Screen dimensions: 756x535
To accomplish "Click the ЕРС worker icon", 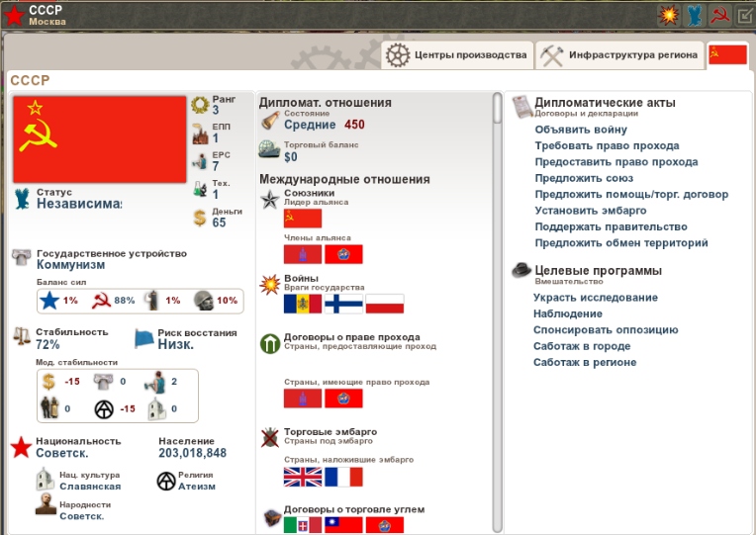I will click(200, 161).
